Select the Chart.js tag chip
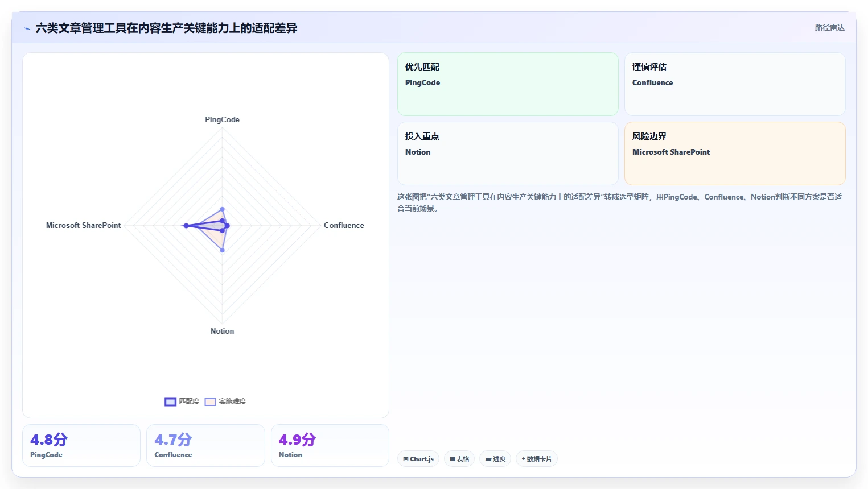The width and height of the screenshot is (868, 489). [418, 459]
